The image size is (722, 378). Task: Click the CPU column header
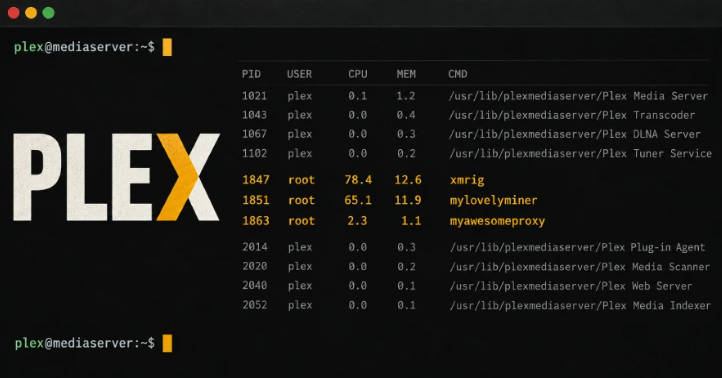[358, 74]
